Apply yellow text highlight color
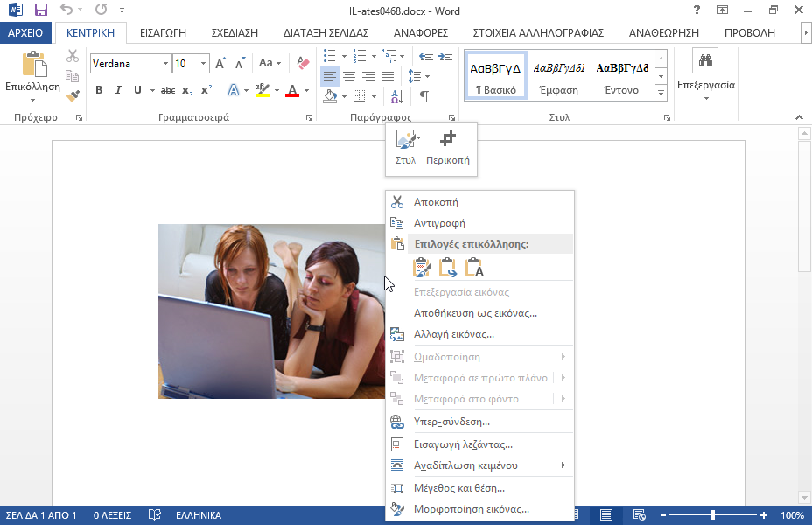Screen dimensions: 812x525 coord(262,90)
